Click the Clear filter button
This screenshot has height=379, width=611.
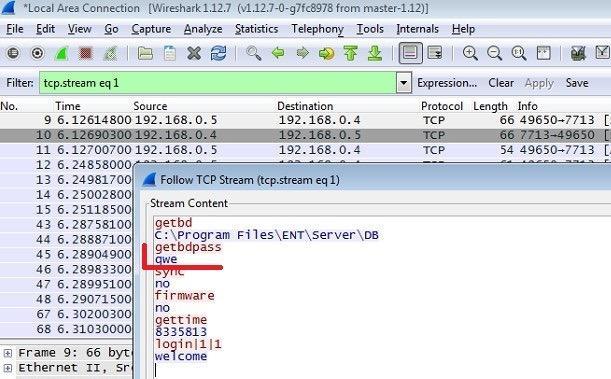click(x=501, y=83)
